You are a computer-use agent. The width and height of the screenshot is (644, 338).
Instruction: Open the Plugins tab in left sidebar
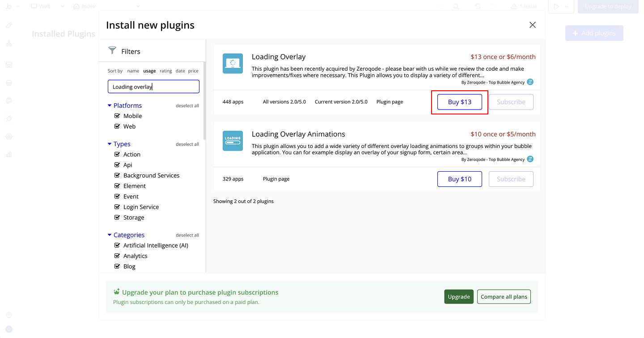pos(9,118)
